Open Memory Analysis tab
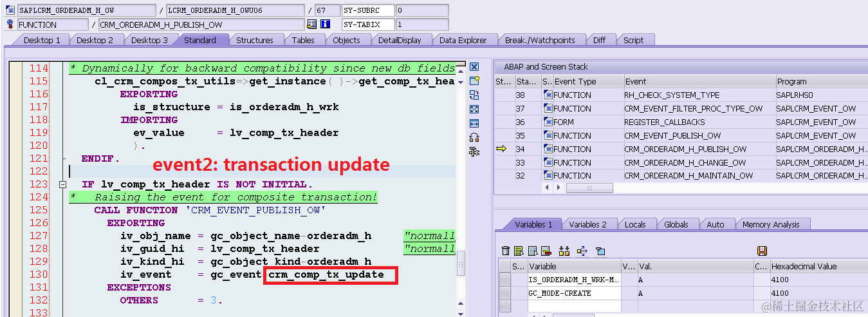 click(771, 224)
